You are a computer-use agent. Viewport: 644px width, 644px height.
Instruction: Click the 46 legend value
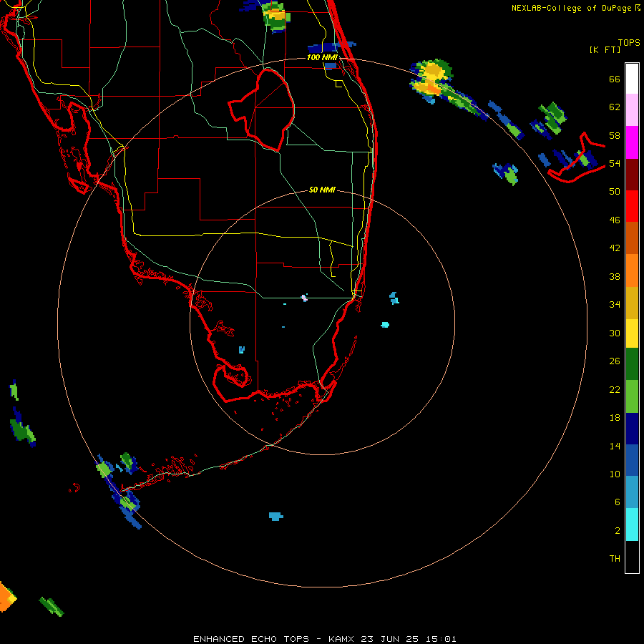pyautogui.click(x=615, y=220)
